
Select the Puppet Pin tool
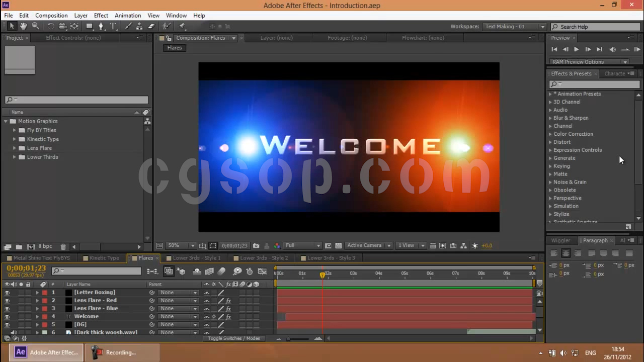182,26
